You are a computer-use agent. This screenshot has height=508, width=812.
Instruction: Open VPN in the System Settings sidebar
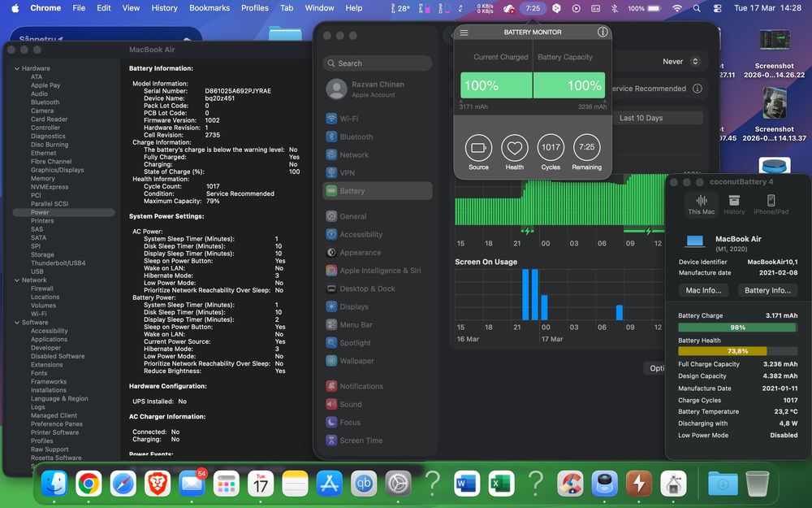pos(377,172)
